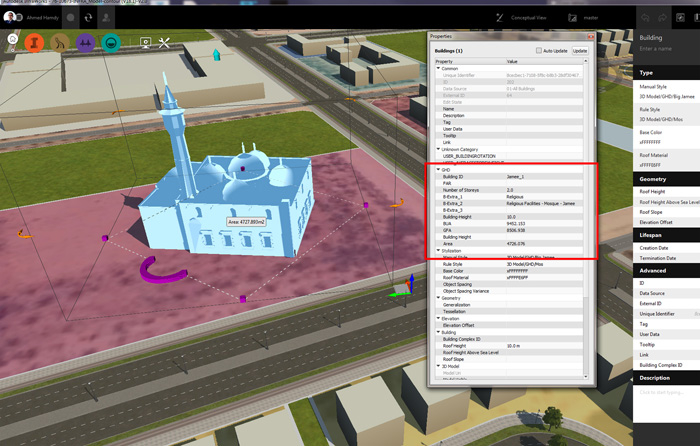Open the teal drainage tool icon

click(111, 43)
